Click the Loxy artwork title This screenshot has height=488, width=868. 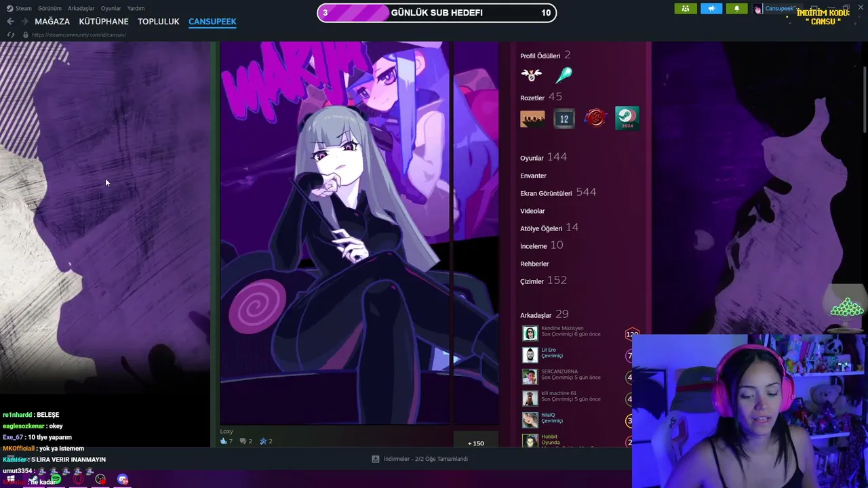coord(226,431)
